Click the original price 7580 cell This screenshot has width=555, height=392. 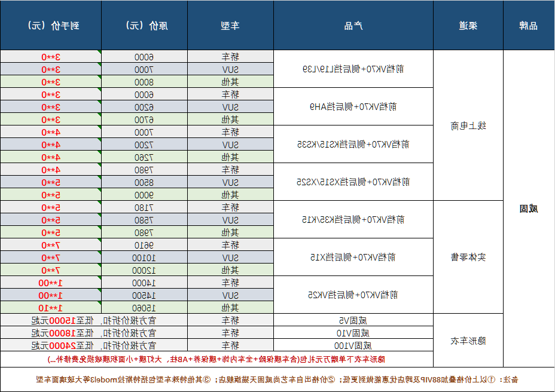[x=144, y=220]
